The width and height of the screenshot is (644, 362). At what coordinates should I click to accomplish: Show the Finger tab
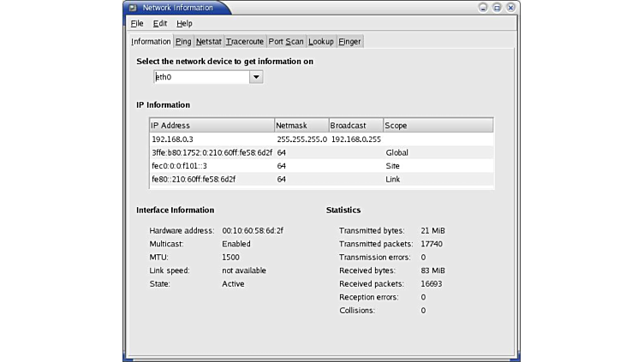click(x=349, y=41)
